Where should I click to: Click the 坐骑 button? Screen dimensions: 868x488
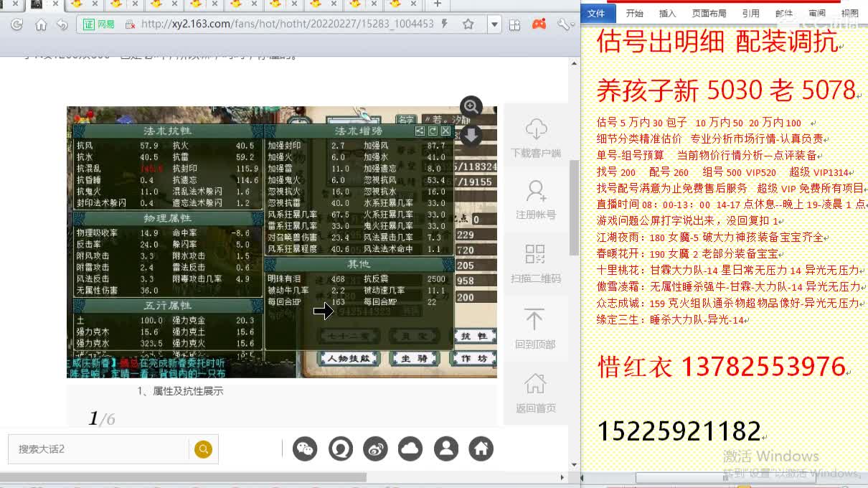[x=414, y=358]
